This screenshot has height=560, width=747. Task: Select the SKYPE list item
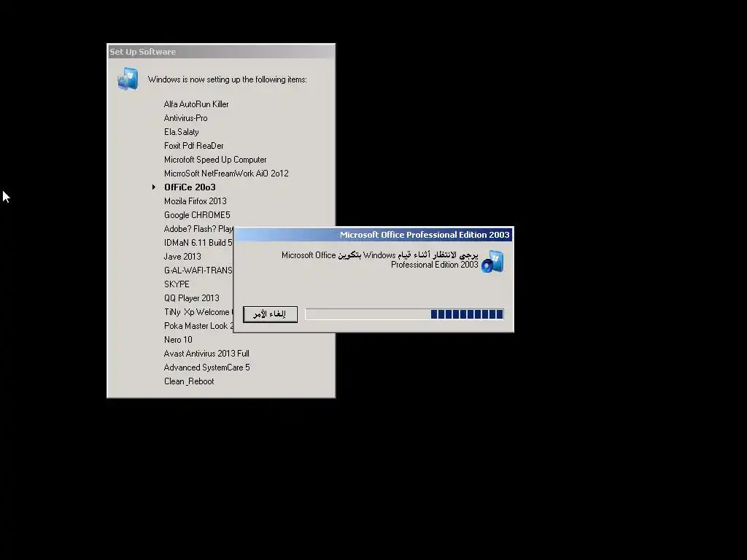177,284
